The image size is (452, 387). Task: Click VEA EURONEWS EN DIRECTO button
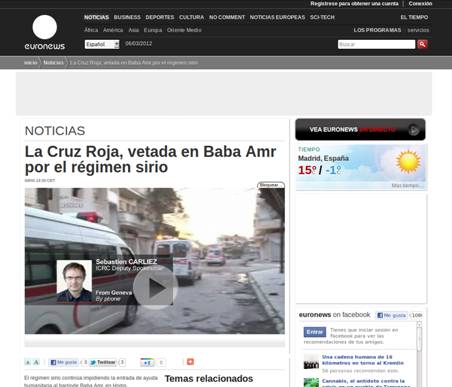pos(360,130)
